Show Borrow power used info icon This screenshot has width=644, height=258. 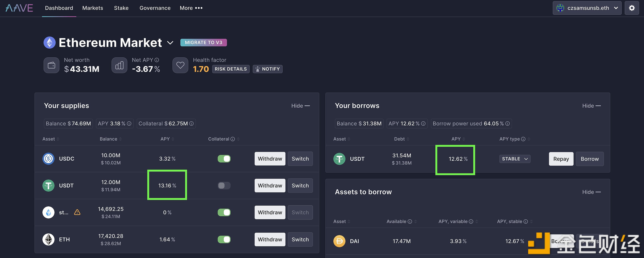coord(507,124)
